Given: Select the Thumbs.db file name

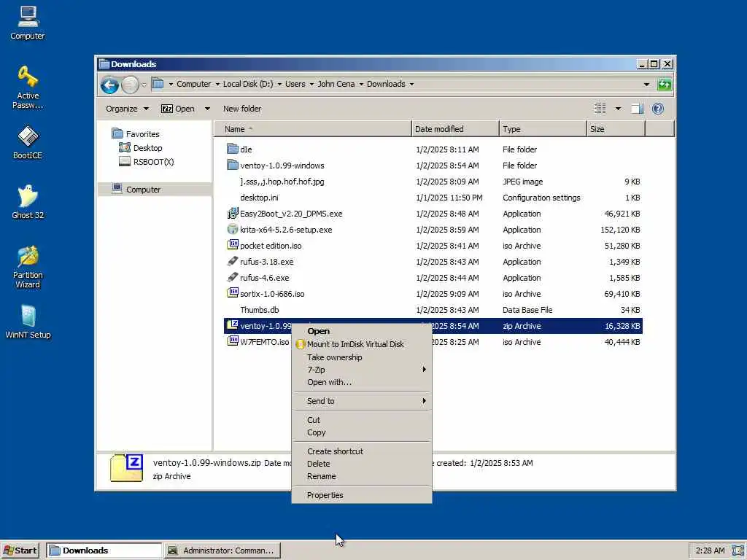Looking at the screenshot, I should (x=259, y=309).
